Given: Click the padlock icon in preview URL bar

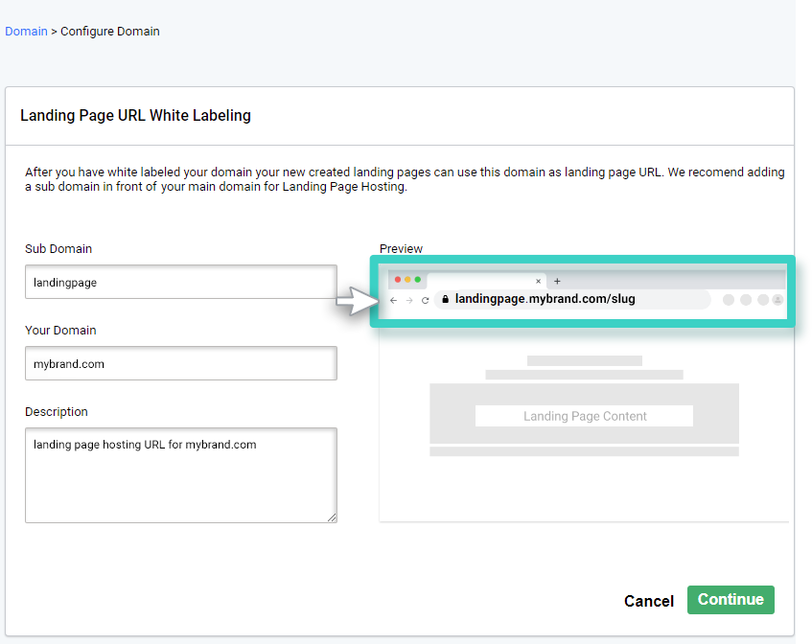Looking at the screenshot, I should pyautogui.click(x=445, y=299).
